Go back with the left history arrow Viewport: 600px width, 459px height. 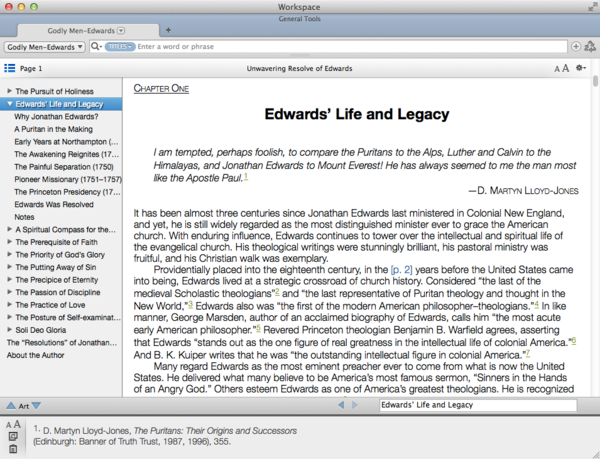pyautogui.click(x=341, y=405)
